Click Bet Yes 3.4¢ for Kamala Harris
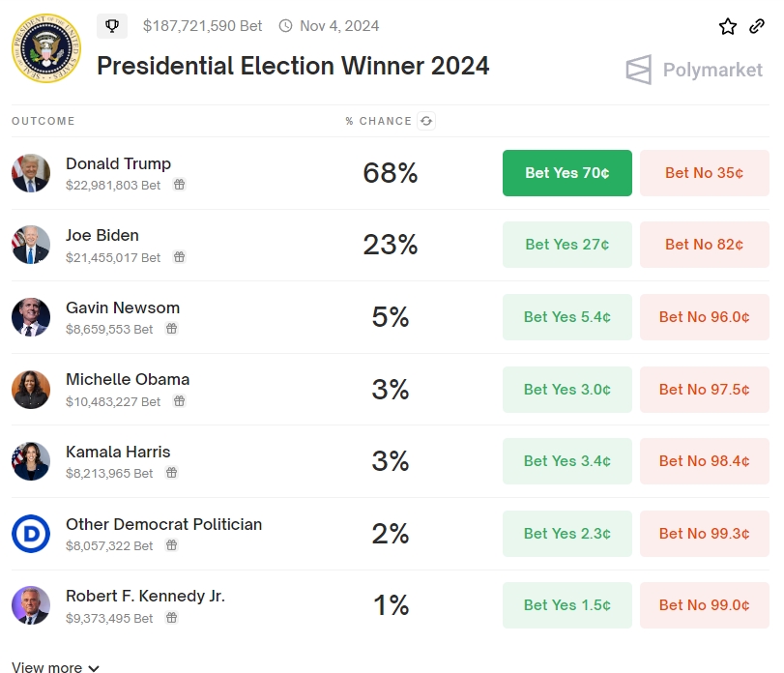This screenshot has width=784, height=673. click(x=566, y=461)
